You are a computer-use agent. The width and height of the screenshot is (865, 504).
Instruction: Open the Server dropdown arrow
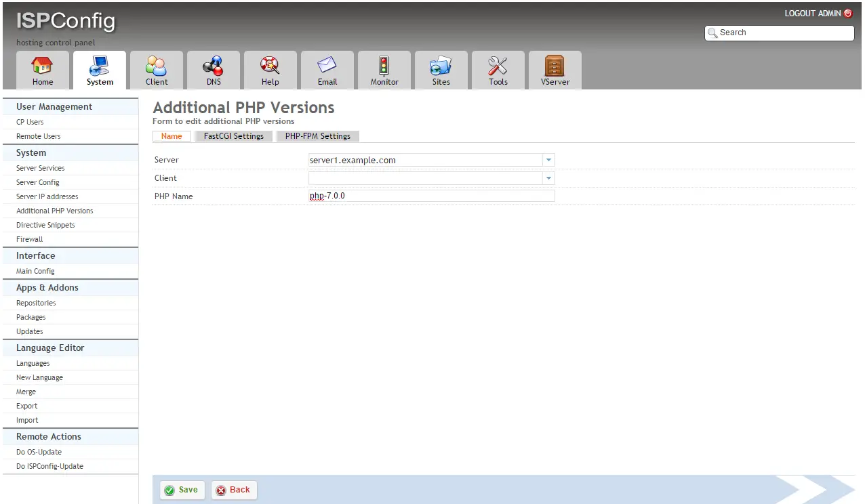click(548, 161)
